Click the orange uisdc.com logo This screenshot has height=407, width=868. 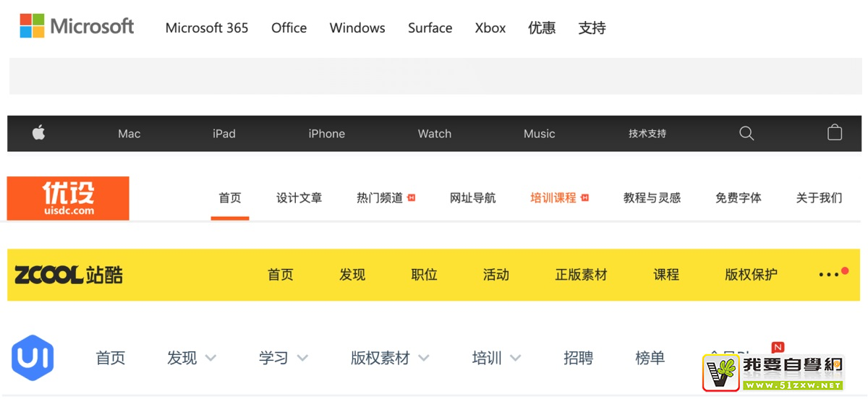tap(68, 198)
